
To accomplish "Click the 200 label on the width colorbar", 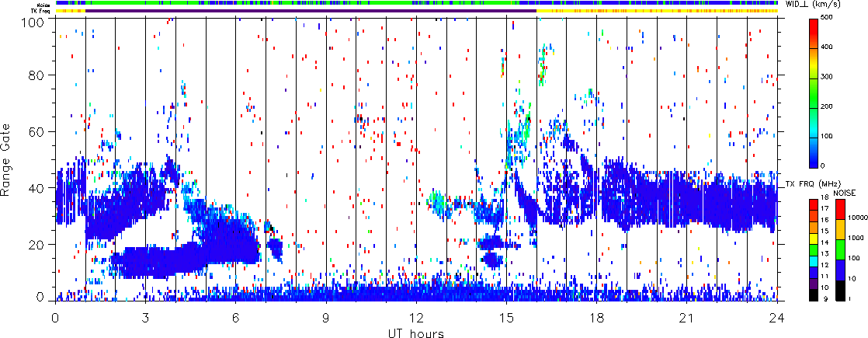I will pyautogui.click(x=828, y=107).
